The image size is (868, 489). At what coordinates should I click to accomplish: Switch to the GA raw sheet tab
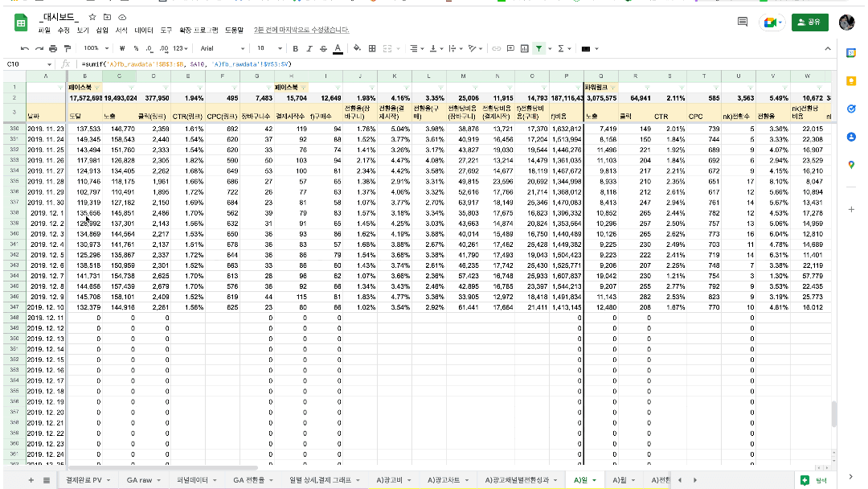click(143, 480)
